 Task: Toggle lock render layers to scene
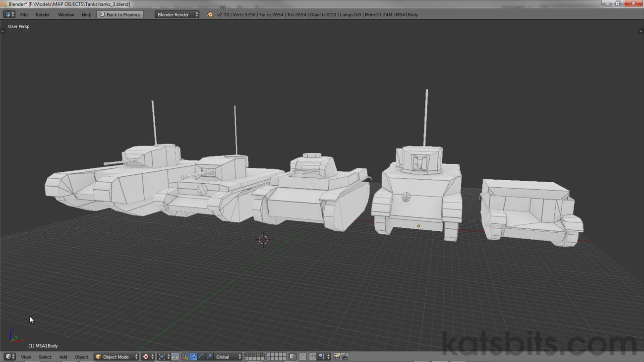coord(293,357)
